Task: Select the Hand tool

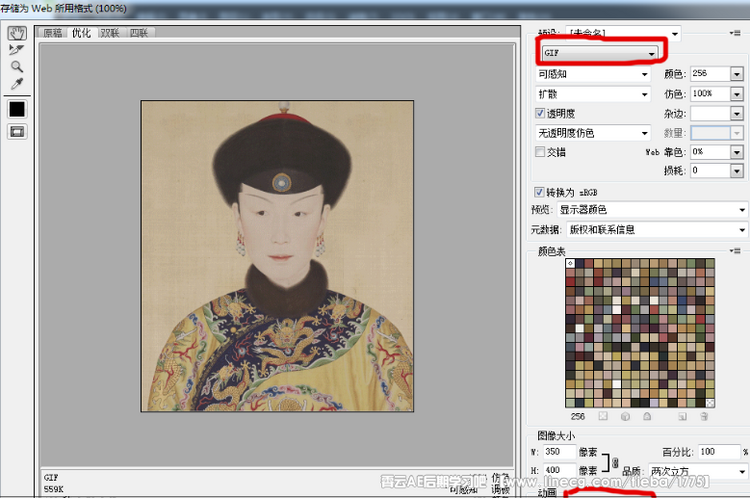Action: [x=17, y=33]
